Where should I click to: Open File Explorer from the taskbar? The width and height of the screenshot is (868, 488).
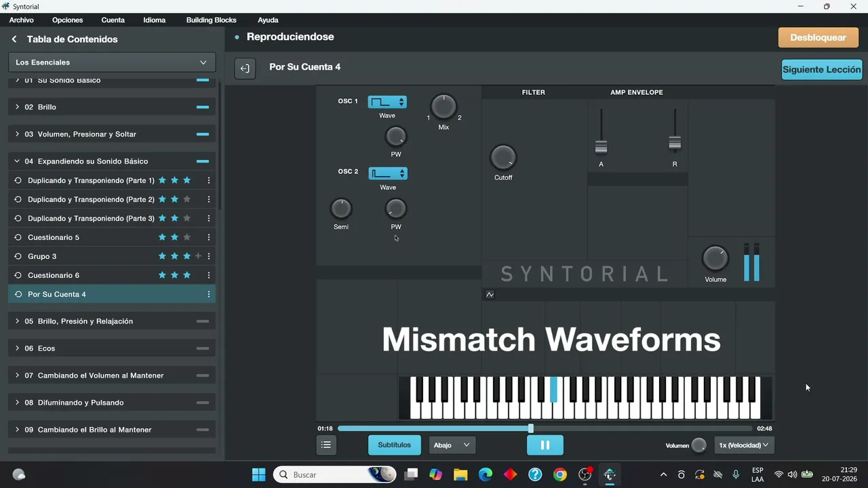tap(460, 474)
